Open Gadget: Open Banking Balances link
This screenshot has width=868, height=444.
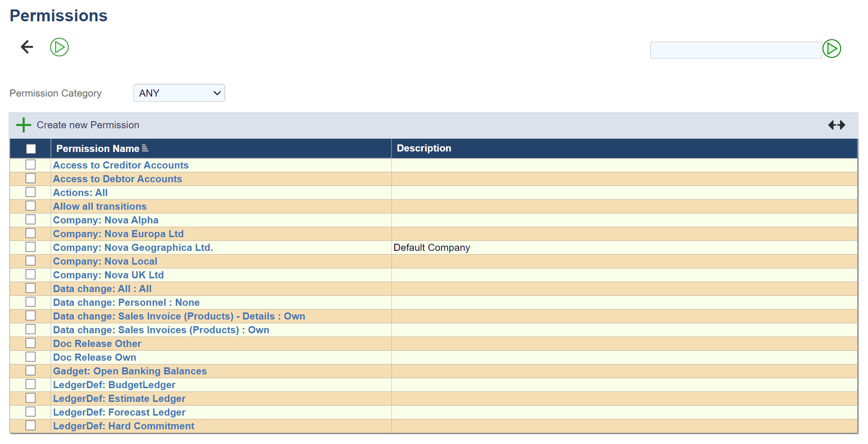click(x=130, y=371)
